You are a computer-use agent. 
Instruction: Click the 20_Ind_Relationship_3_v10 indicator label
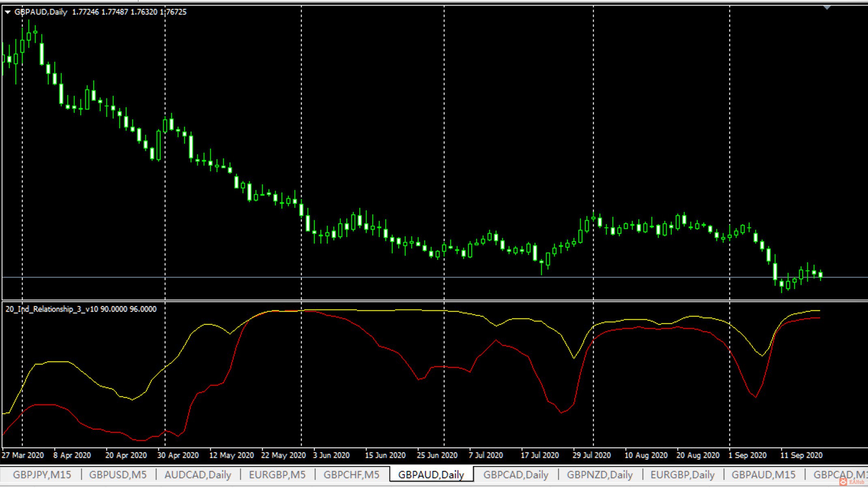[52, 309]
